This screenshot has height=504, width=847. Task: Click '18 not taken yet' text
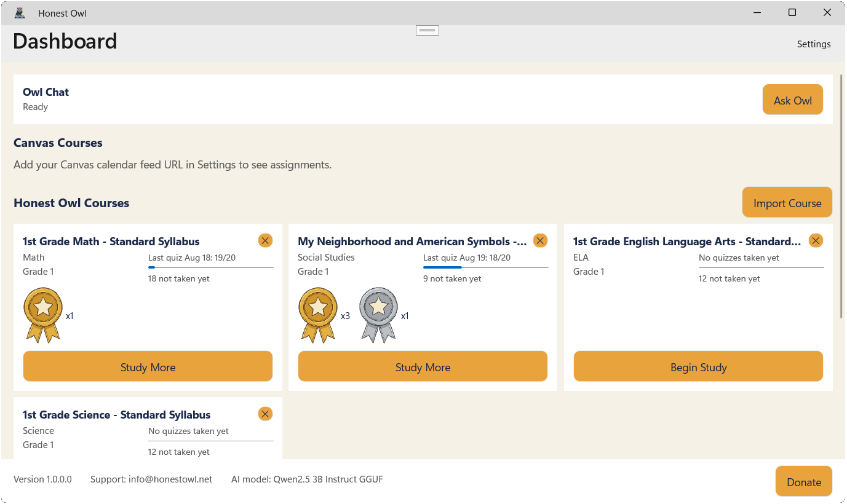coord(179,278)
